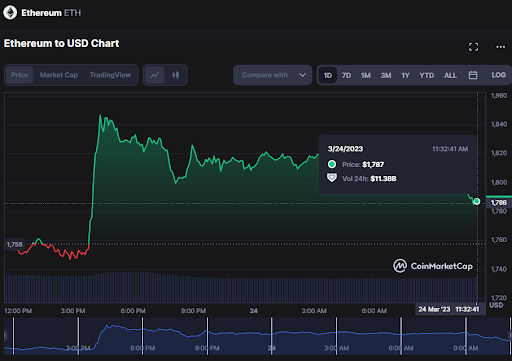Toggle LOG scale on the chart
Screen dimensions: 512x361
pos(498,75)
